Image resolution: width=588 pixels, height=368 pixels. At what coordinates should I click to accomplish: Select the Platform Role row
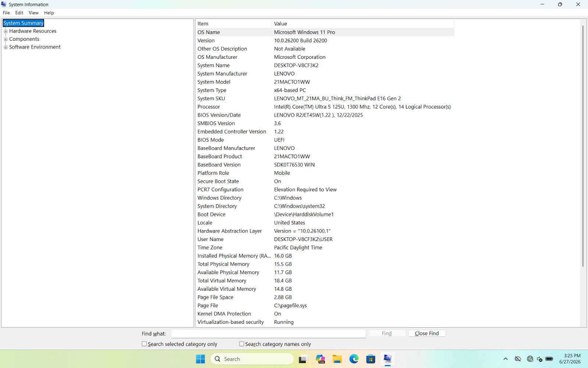pos(325,173)
